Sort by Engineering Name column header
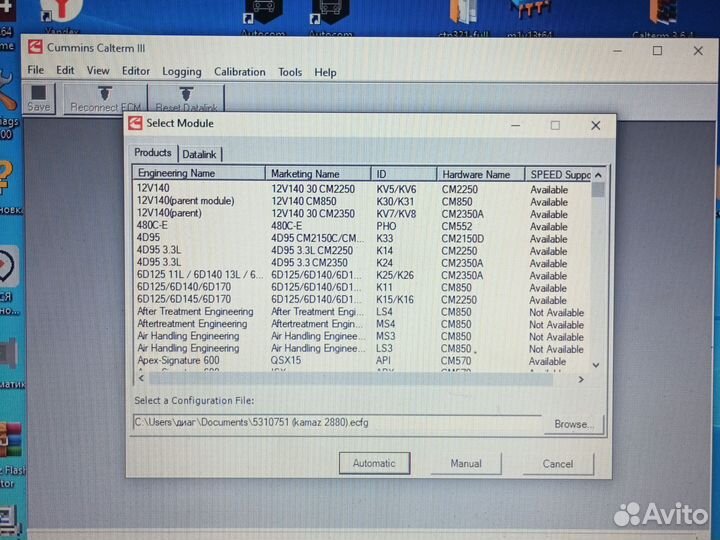 (199, 173)
